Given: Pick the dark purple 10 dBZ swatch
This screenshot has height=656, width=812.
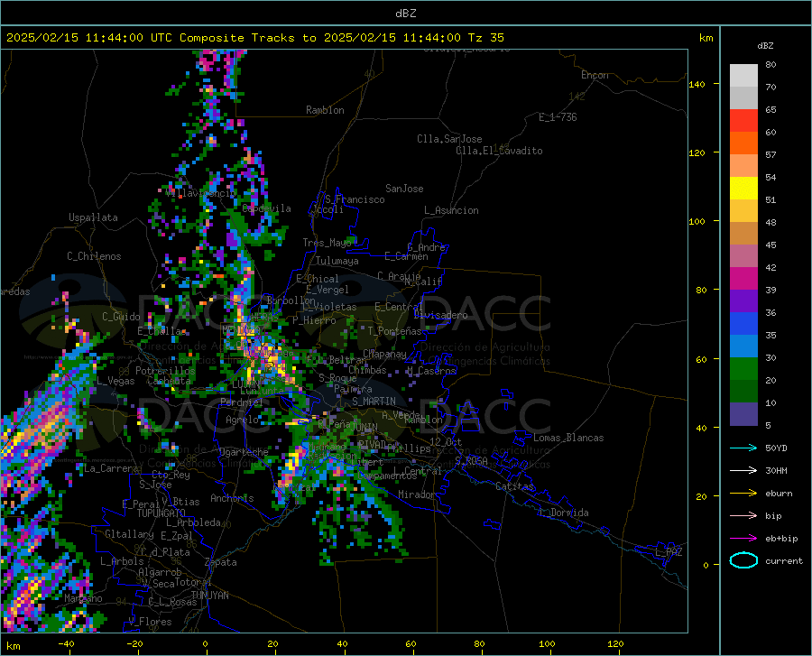Looking at the screenshot, I should (x=743, y=413).
